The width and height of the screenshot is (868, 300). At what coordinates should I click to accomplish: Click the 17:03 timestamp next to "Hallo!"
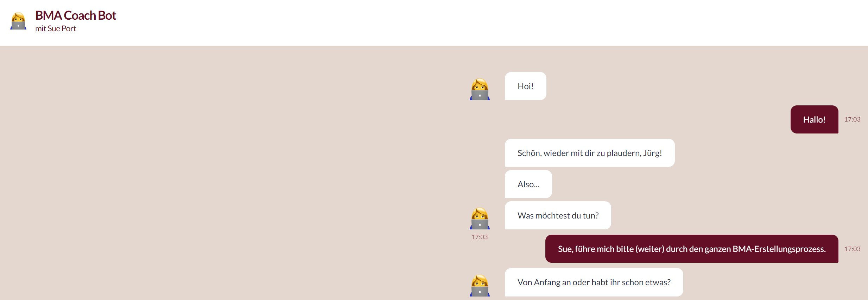pyautogui.click(x=852, y=119)
